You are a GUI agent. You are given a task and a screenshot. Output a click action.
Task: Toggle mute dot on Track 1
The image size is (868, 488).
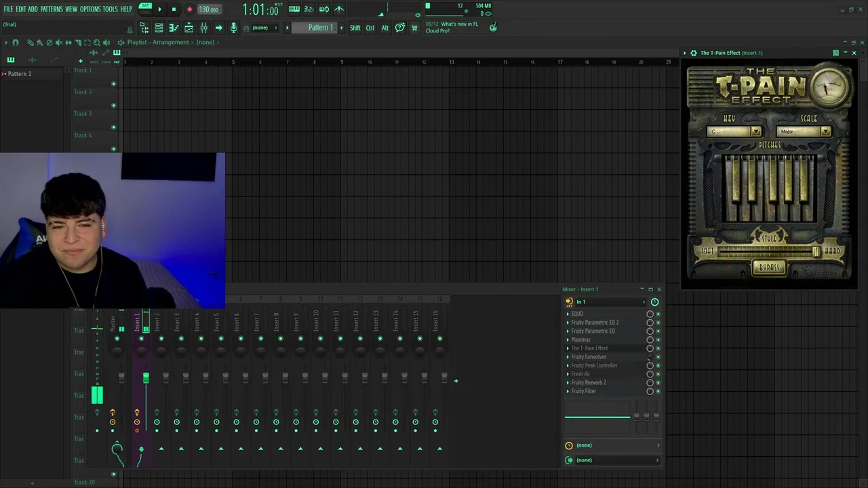click(x=113, y=84)
